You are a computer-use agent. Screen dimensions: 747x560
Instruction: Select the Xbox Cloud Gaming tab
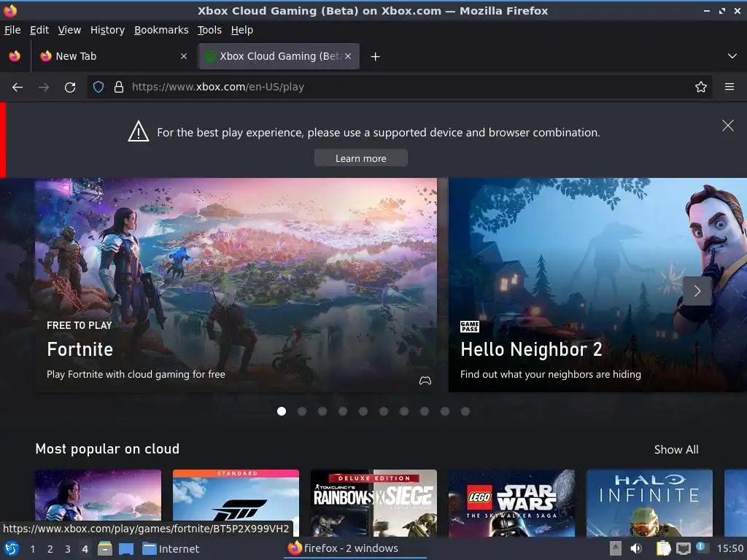tap(279, 56)
